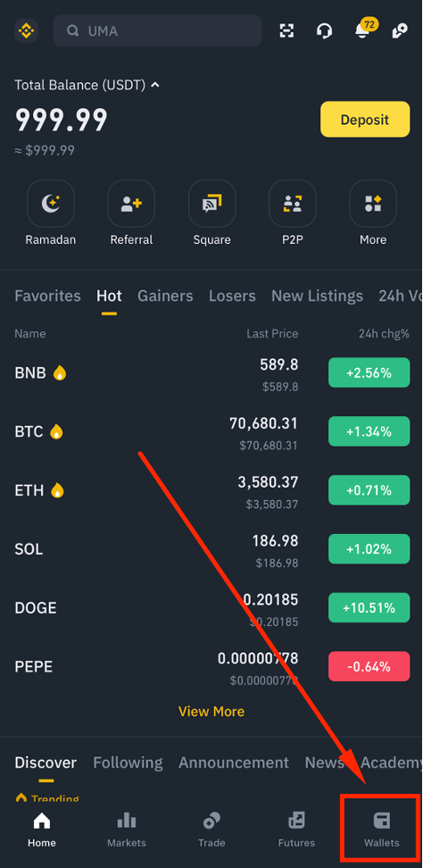Viewport: 423px width, 868px height.
Task: Click the UMA search field
Action: 158,30
